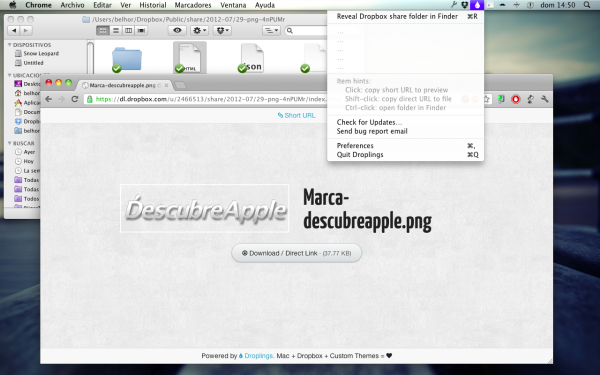Click the green monitor extension icon in Chrome
600x375 pixels.
pos(501,99)
